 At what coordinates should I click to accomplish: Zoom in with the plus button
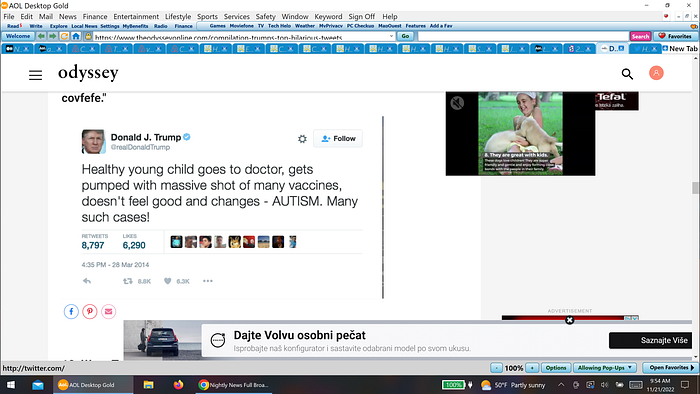pyautogui.click(x=532, y=368)
